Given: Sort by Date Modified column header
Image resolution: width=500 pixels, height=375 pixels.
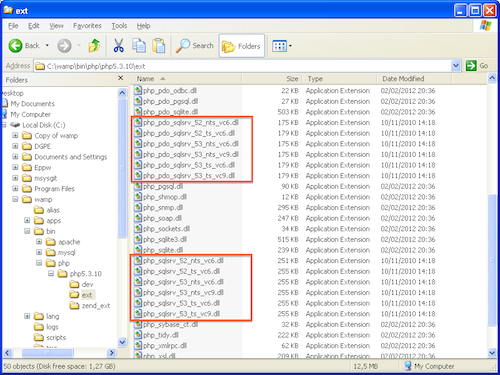Looking at the screenshot, I should tap(415, 79).
